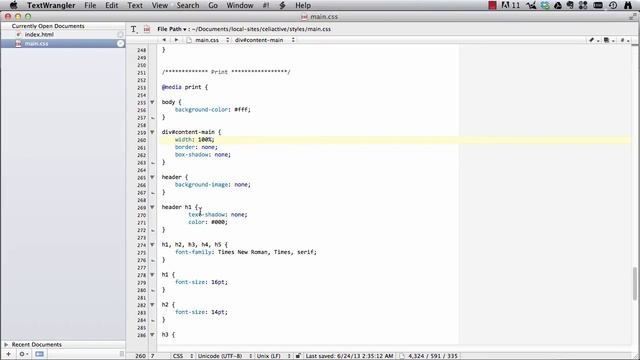640x360 pixels.
Task: Click the binoculars menu bar icon
Action: point(628,5)
